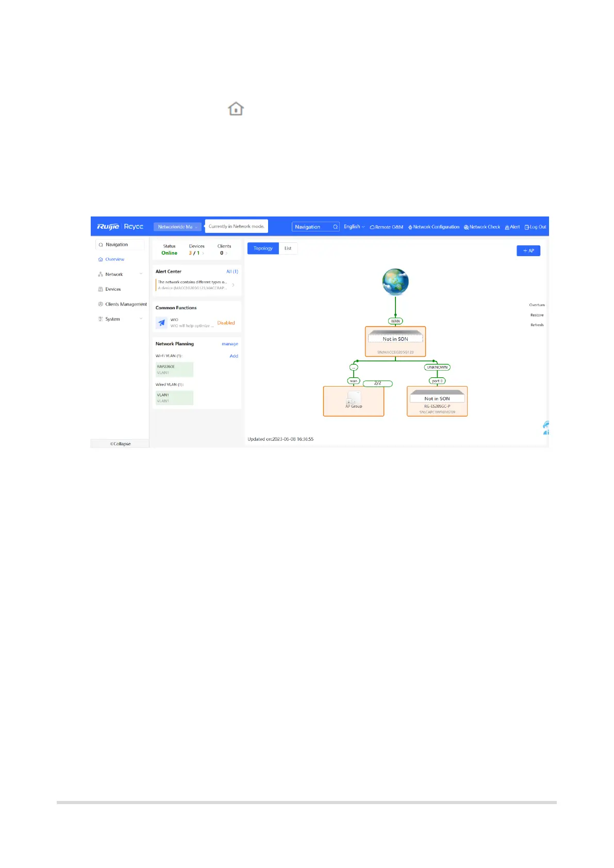Click the Ruijie Reyee logo
This screenshot has width=614, height=868.
[x=120, y=227]
